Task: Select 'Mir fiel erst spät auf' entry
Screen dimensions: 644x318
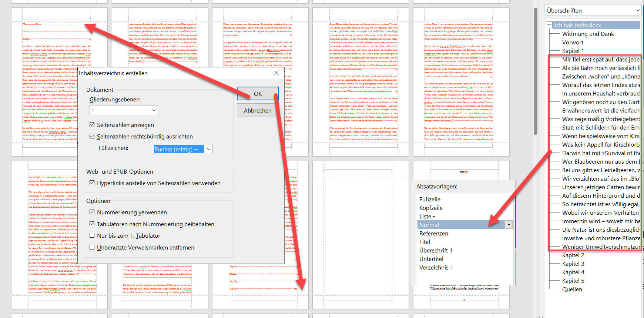Action: point(601,59)
